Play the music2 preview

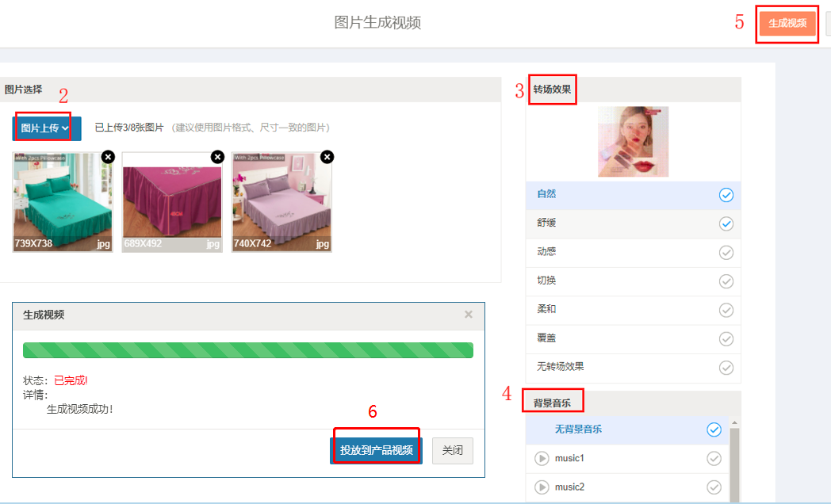[x=542, y=487]
